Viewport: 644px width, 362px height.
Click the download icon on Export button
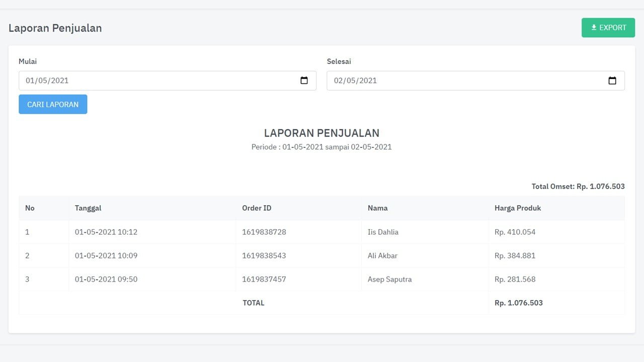pos(594,28)
